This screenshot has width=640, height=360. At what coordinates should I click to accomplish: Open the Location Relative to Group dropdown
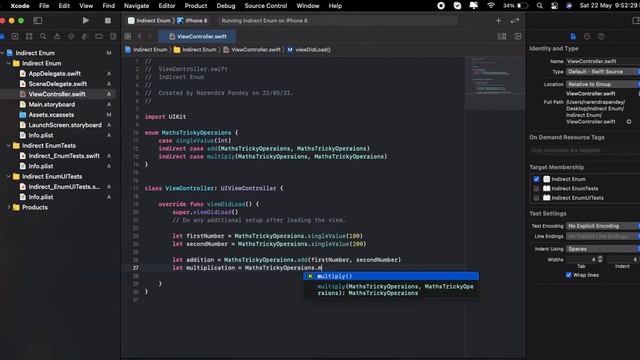[x=603, y=84]
